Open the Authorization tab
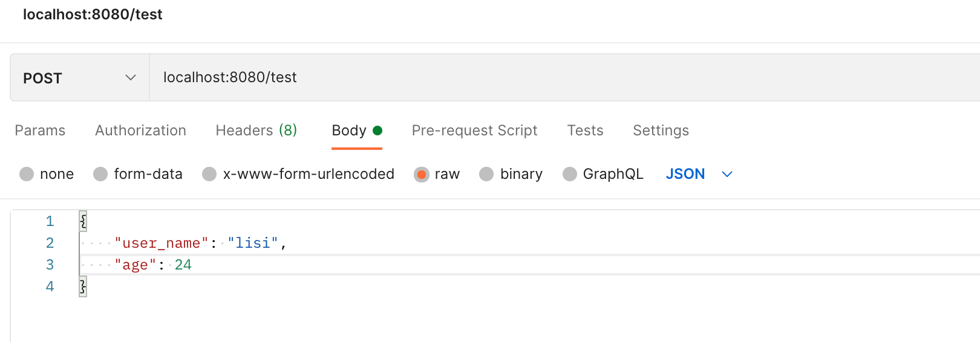 click(x=140, y=131)
